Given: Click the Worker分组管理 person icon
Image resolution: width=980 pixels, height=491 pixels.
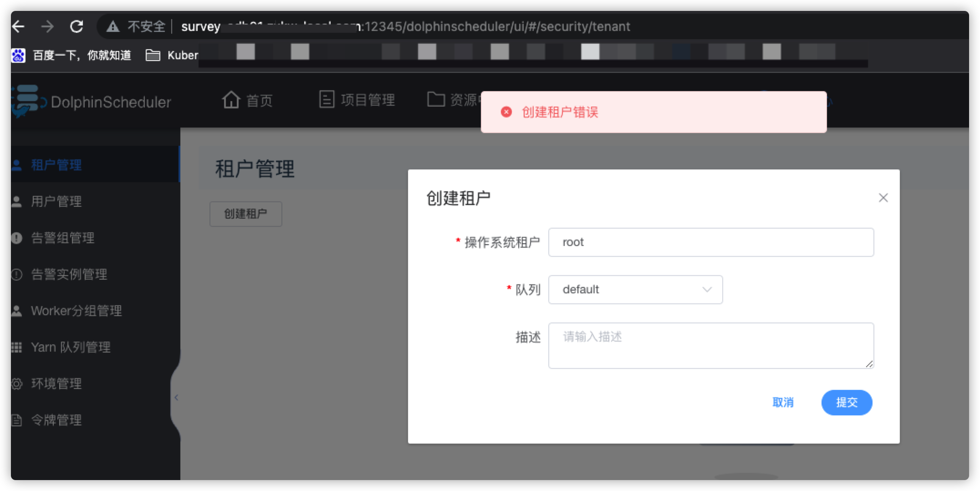Looking at the screenshot, I should pyautogui.click(x=16, y=311).
